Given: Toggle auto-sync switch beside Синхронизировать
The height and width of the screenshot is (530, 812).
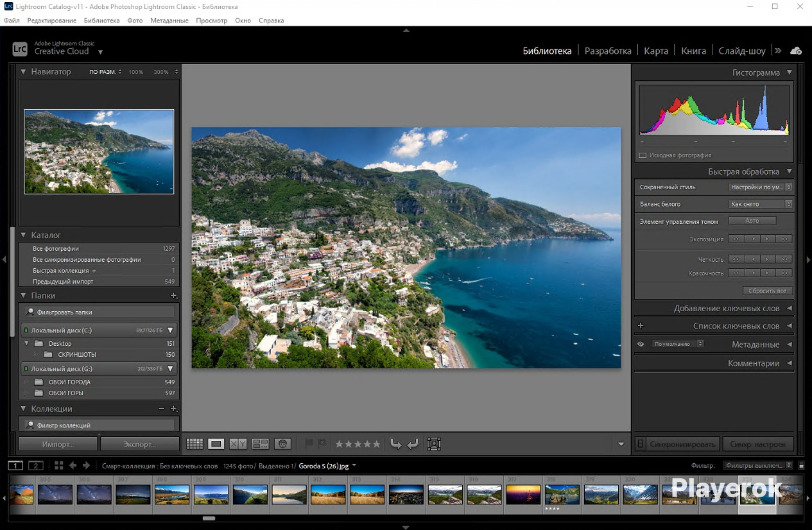Looking at the screenshot, I should 641,444.
